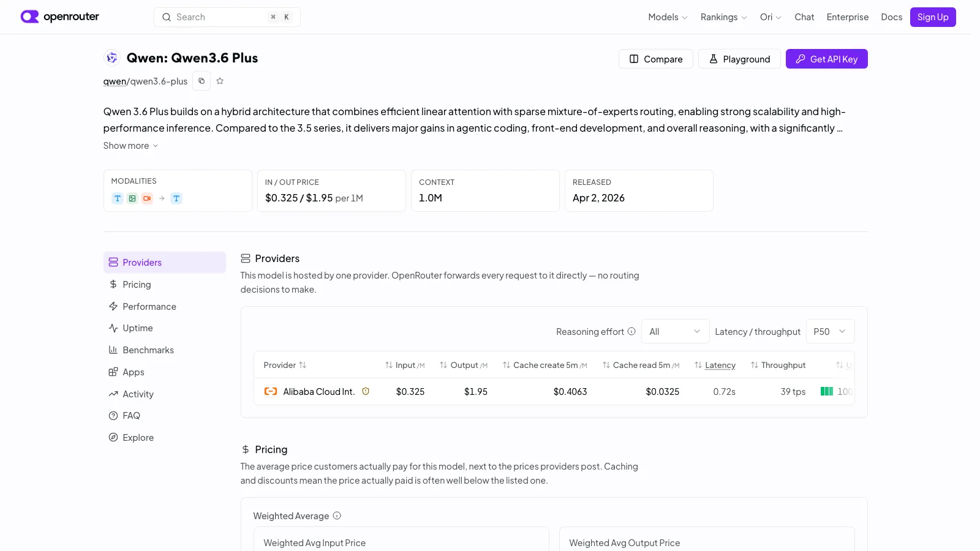Click text input modality icon
Image resolution: width=980 pixels, height=551 pixels.
tap(118, 198)
